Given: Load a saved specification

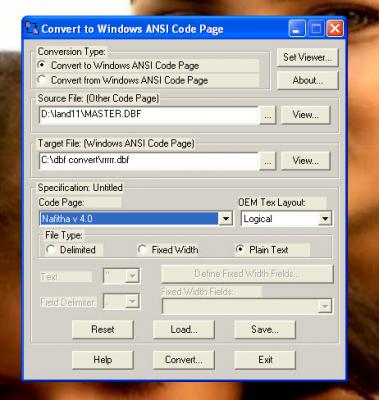Looking at the screenshot, I should click(184, 329).
